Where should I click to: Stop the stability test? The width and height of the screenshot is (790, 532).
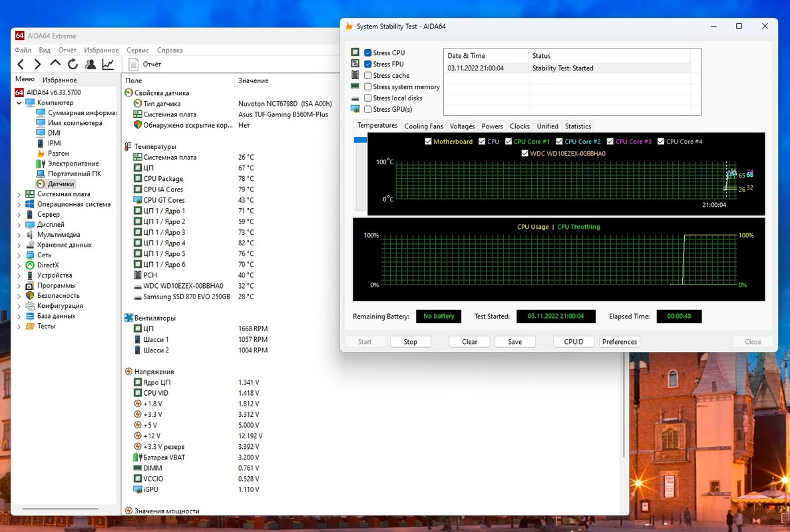point(410,342)
